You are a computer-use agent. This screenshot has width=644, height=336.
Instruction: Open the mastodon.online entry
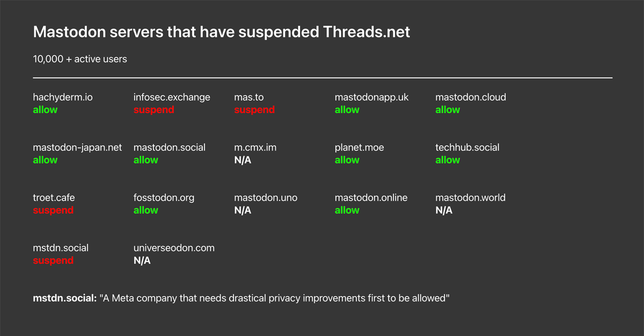(x=371, y=198)
